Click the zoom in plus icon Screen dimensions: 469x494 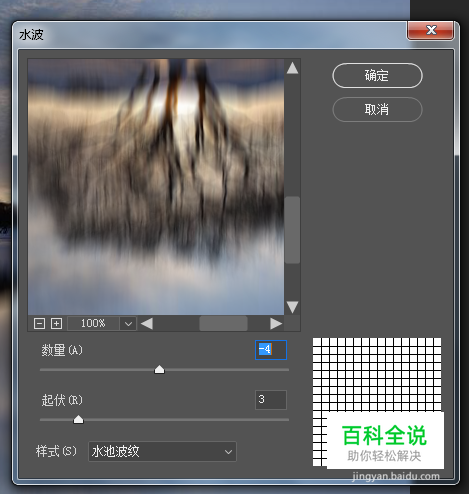(x=56, y=323)
